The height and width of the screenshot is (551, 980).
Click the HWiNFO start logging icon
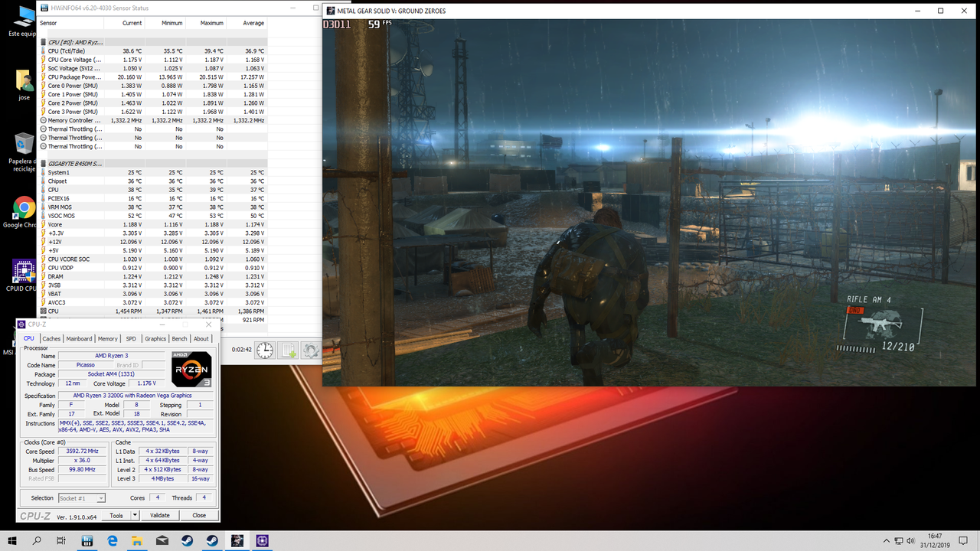tap(288, 350)
